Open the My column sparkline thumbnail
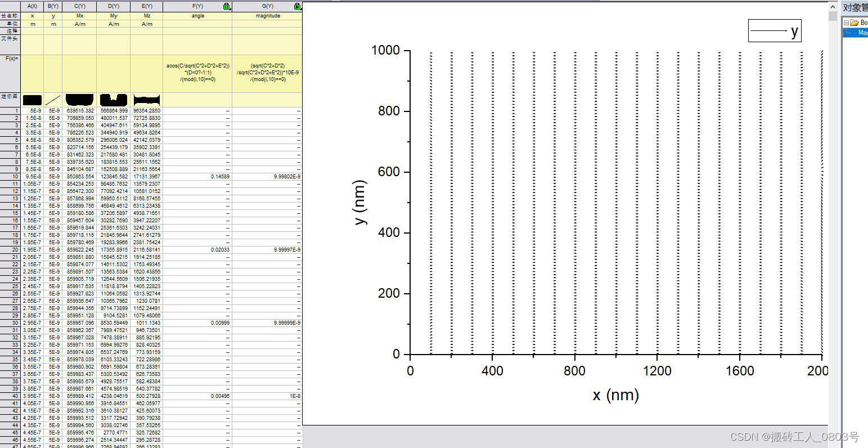 point(114,100)
